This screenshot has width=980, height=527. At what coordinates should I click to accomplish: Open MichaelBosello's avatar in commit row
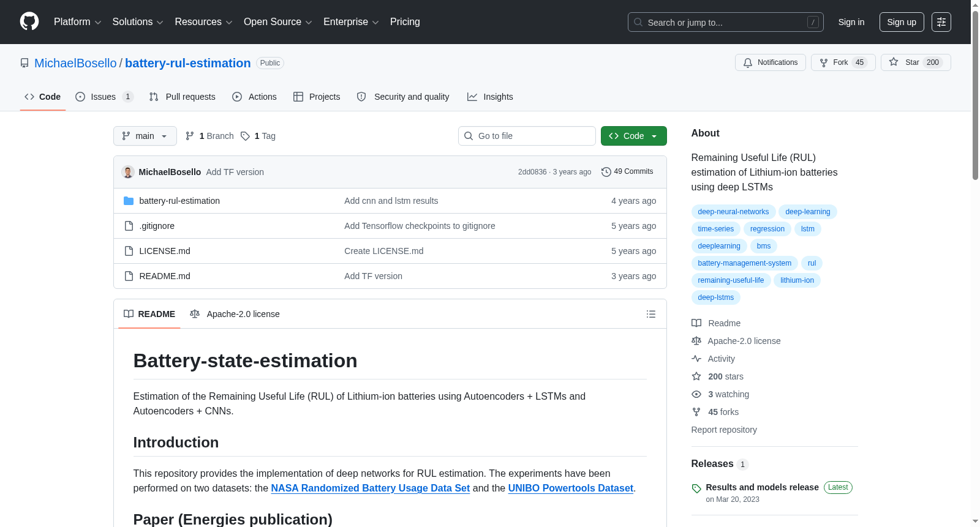pyautogui.click(x=128, y=172)
